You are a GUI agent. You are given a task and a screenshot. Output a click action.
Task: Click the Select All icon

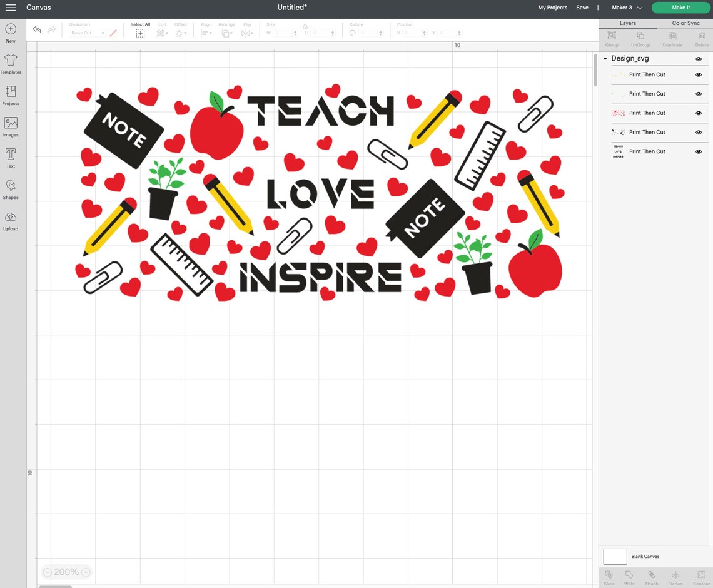[x=140, y=33]
